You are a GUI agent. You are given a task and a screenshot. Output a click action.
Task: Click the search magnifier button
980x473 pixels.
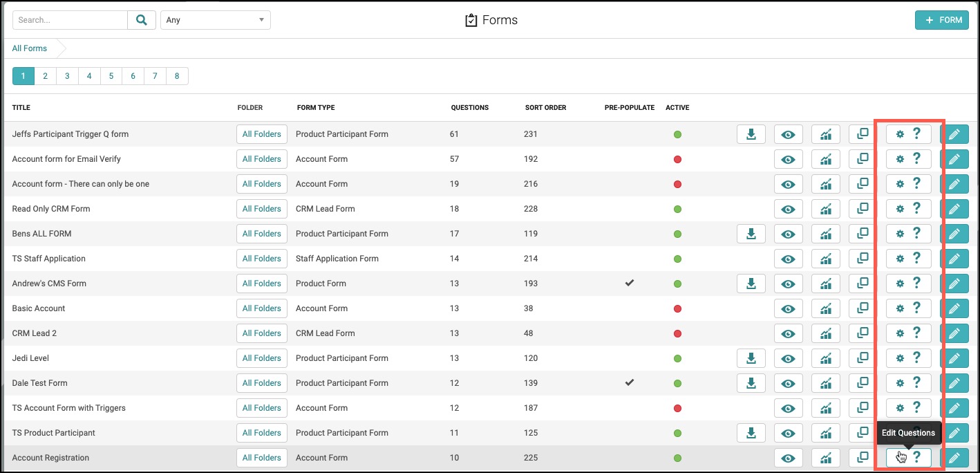tap(142, 20)
